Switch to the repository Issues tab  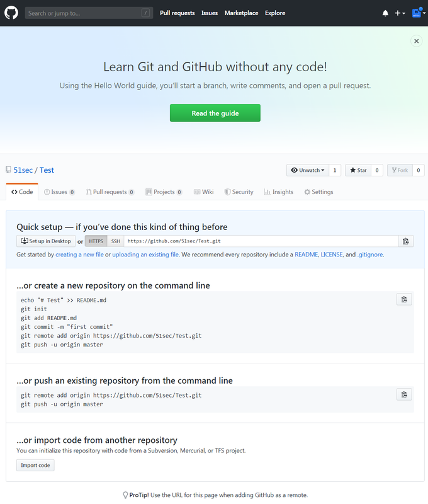point(59,192)
